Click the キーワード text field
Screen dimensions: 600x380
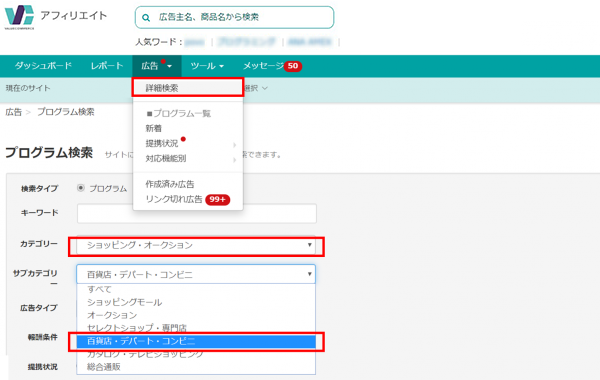(x=197, y=213)
